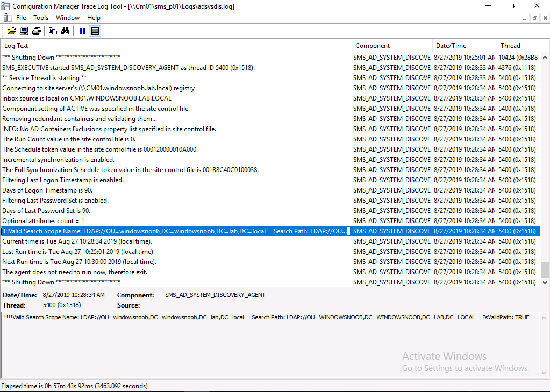The width and height of the screenshot is (550, 392).
Task: Select the 'Inbox source is local on CM01' row
Action: pyautogui.click(x=270, y=98)
